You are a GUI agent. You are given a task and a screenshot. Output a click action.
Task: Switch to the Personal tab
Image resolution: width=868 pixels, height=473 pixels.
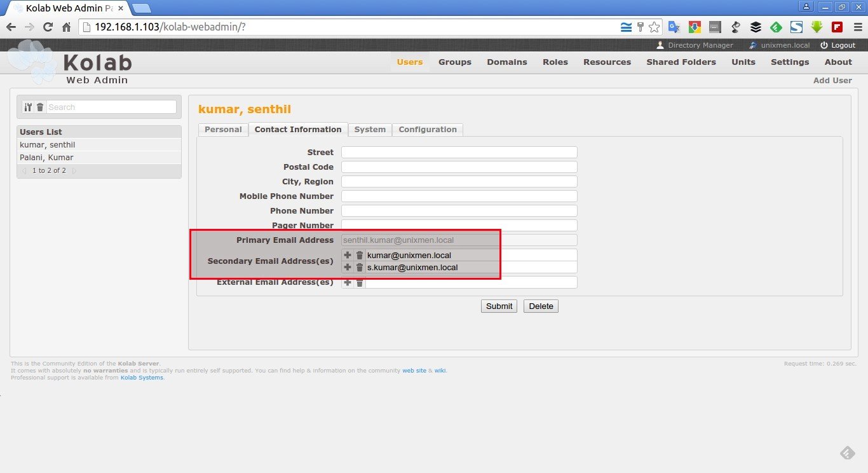[223, 130]
